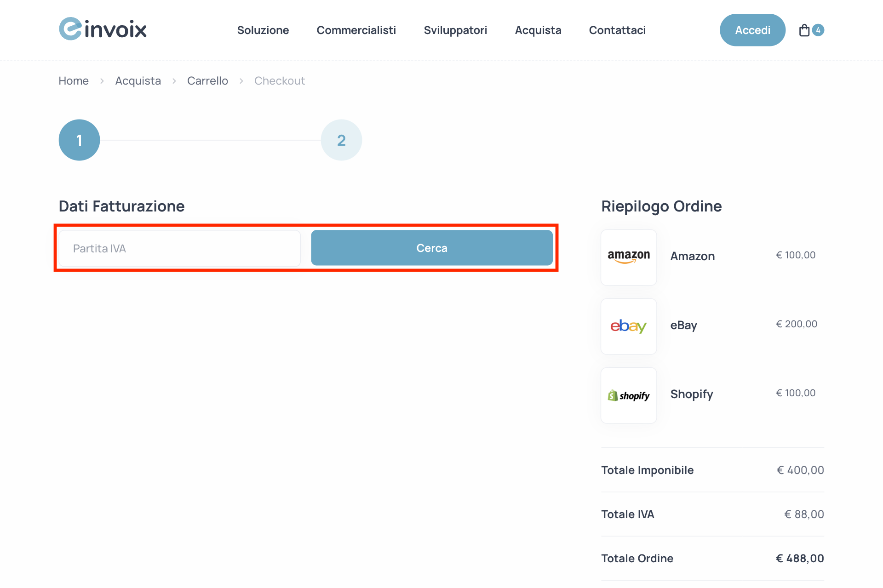
Task: Click the einvoix logo
Action: (x=102, y=29)
